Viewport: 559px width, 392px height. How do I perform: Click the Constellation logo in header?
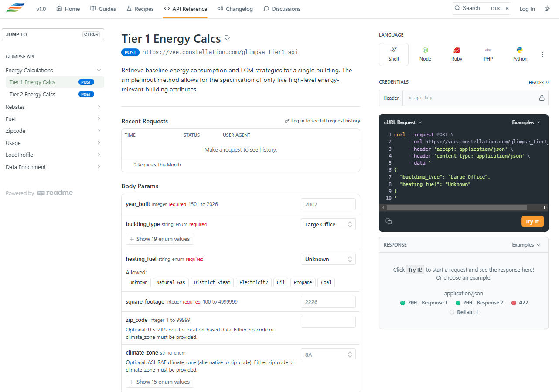[16, 8]
